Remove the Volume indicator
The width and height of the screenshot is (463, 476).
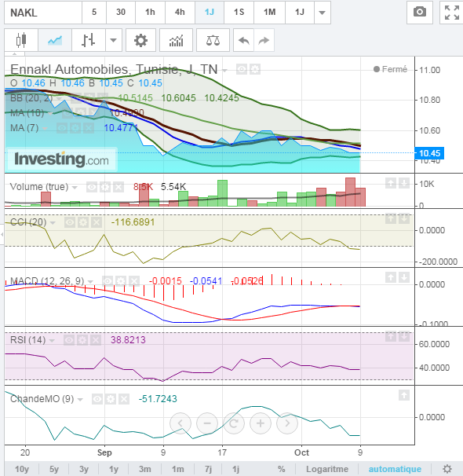[118, 187]
